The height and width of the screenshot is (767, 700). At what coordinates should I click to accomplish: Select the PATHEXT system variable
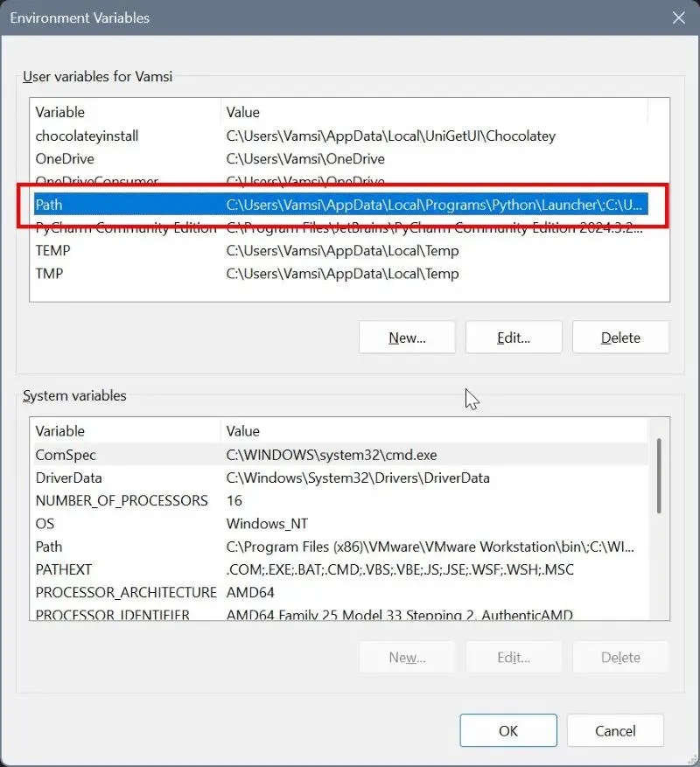[341, 569]
